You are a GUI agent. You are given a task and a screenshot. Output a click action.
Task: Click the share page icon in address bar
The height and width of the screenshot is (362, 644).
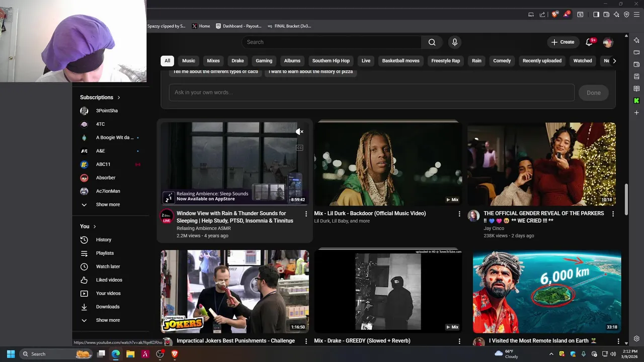[542, 15]
